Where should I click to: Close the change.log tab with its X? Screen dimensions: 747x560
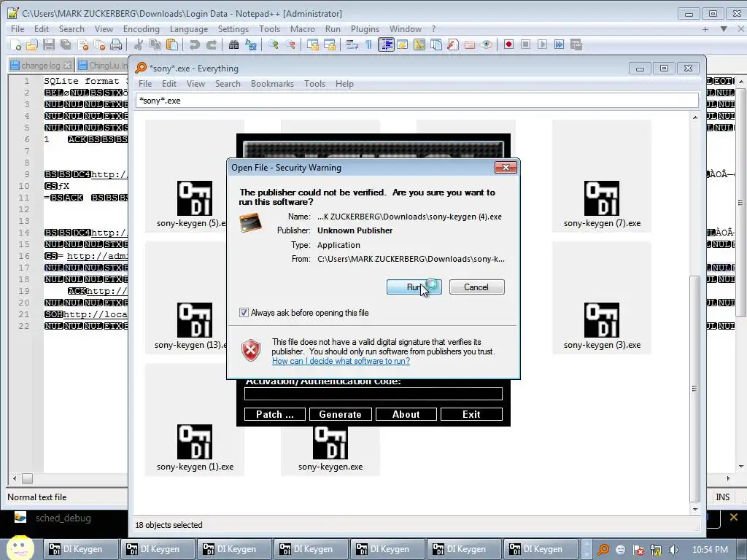68,65
